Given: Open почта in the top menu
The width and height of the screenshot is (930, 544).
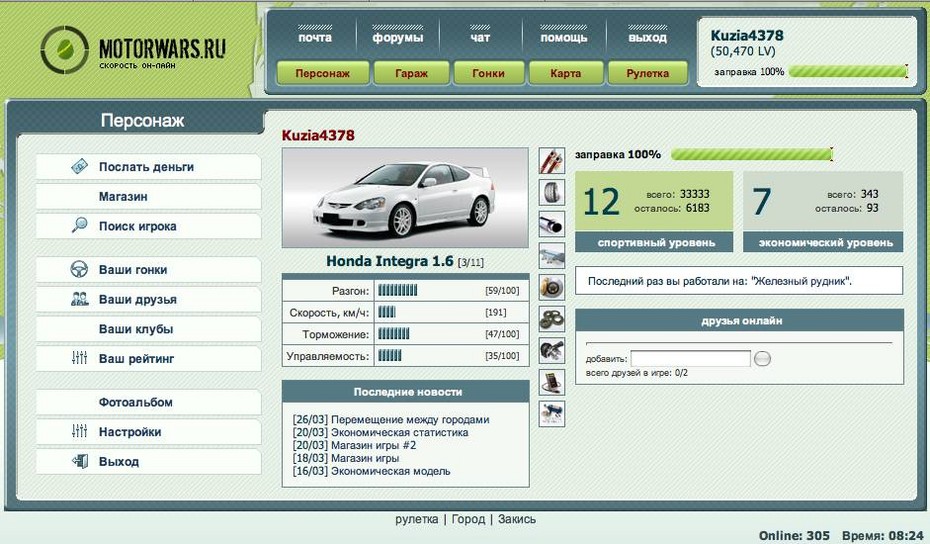Looking at the screenshot, I should 315,37.
